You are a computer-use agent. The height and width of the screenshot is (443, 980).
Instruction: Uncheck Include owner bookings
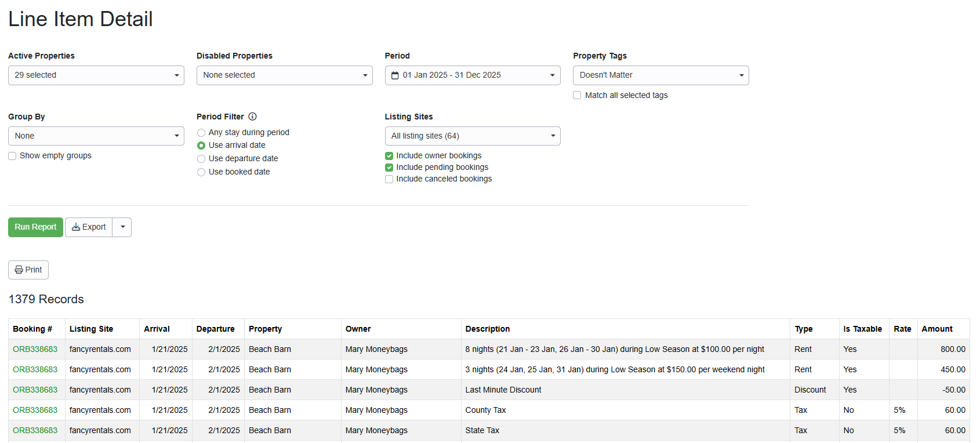[389, 156]
